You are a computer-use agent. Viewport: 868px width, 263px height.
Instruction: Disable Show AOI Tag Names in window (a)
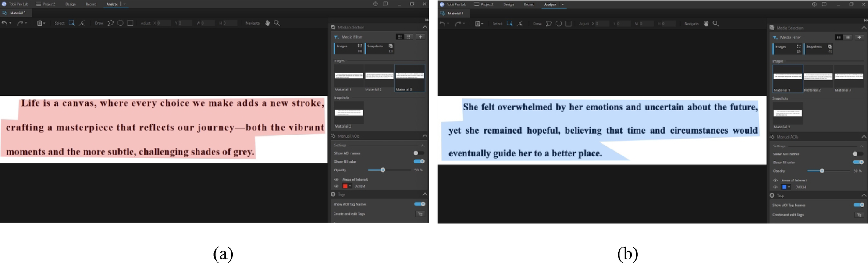pyautogui.click(x=420, y=204)
